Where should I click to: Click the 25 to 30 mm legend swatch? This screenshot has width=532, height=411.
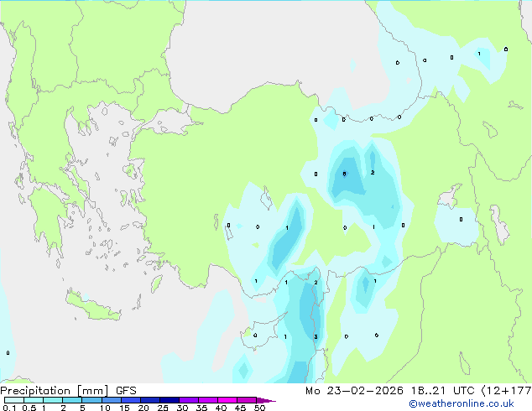coord(170,400)
